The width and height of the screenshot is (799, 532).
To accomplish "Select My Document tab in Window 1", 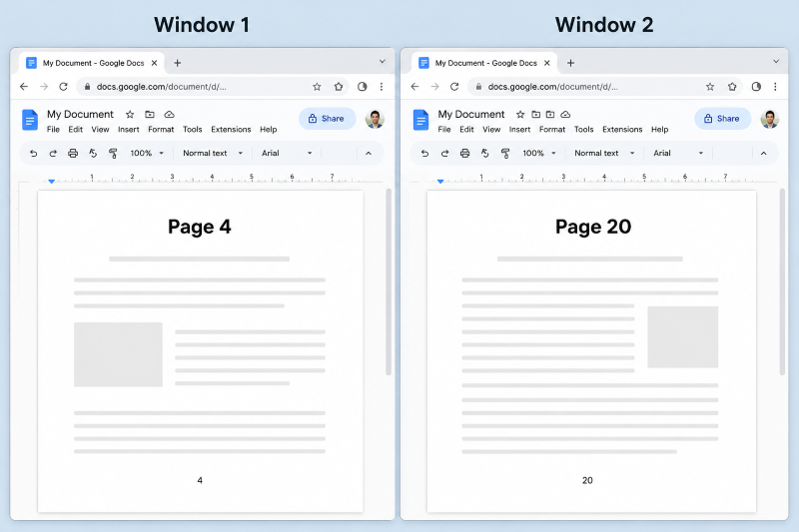I will coord(92,63).
